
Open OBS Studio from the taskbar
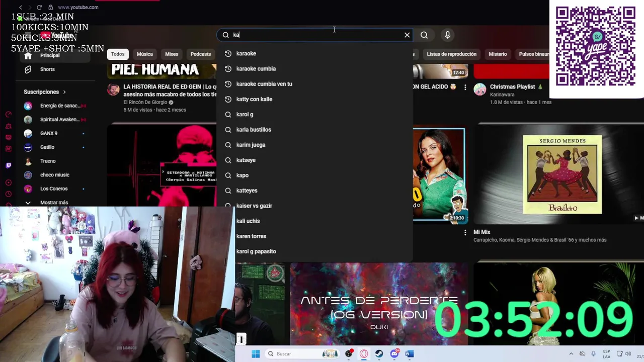pos(349,353)
